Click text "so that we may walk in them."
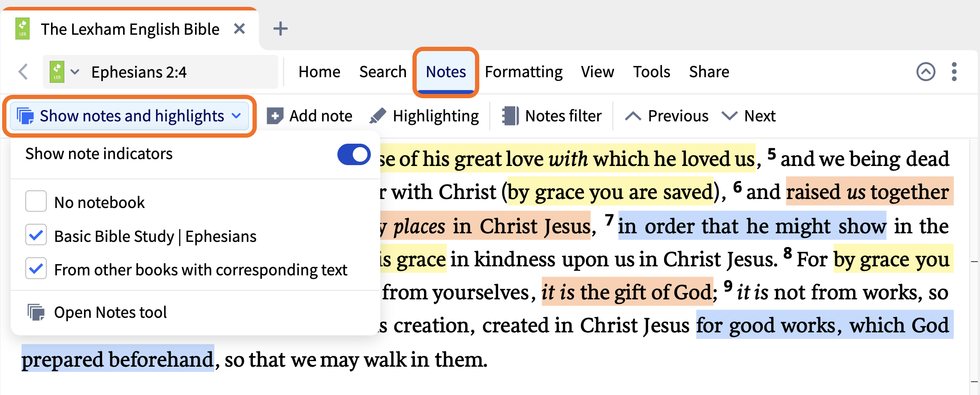This screenshot has height=395, width=980. pos(356,359)
